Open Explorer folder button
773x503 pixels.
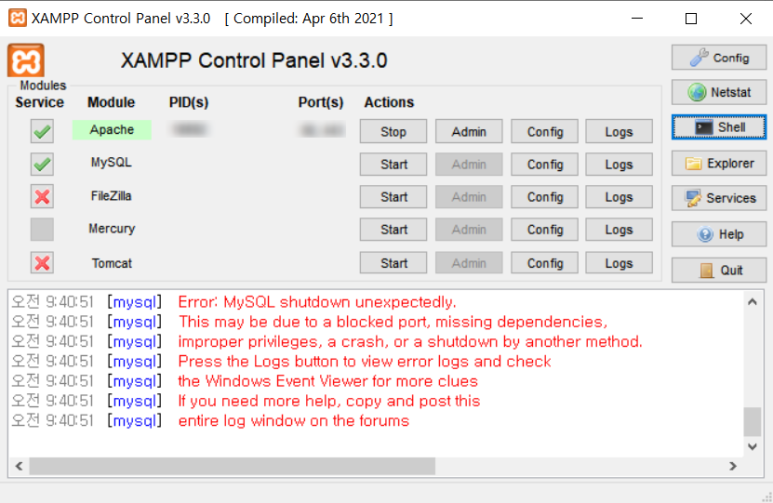coord(719,163)
